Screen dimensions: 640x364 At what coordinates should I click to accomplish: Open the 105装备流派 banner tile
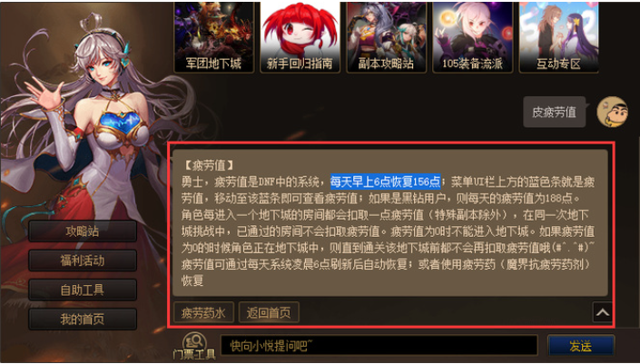(x=472, y=37)
